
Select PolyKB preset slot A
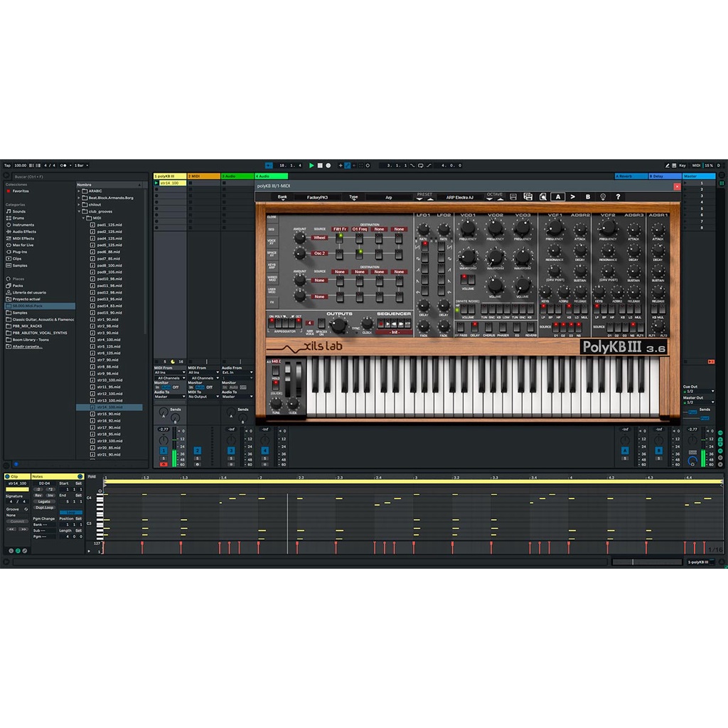click(558, 197)
